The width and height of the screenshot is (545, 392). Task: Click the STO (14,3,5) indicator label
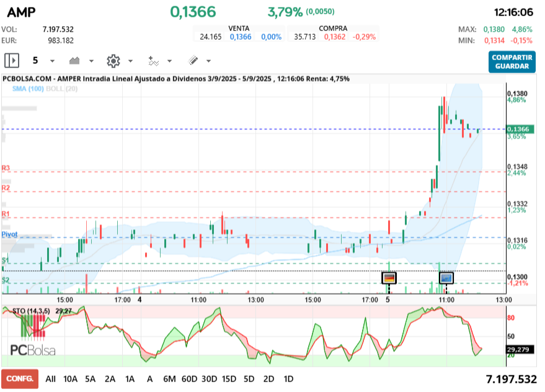pyautogui.click(x=31, y=311)
